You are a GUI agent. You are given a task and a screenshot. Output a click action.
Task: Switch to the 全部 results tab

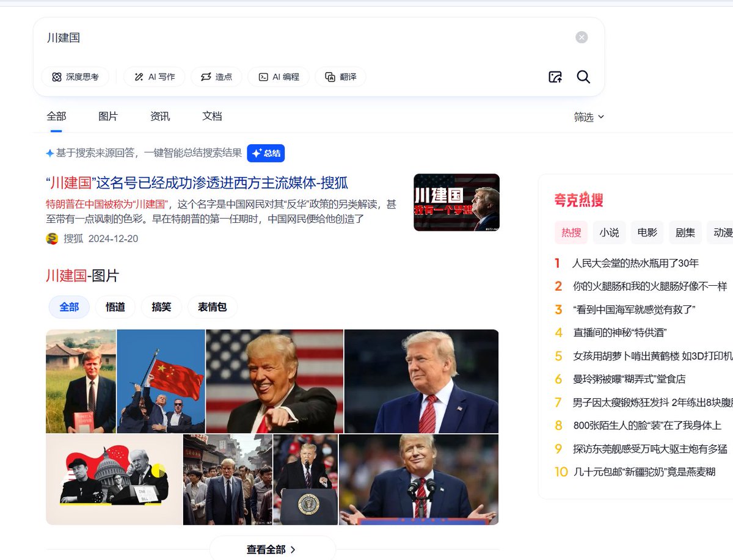(56, 116)
